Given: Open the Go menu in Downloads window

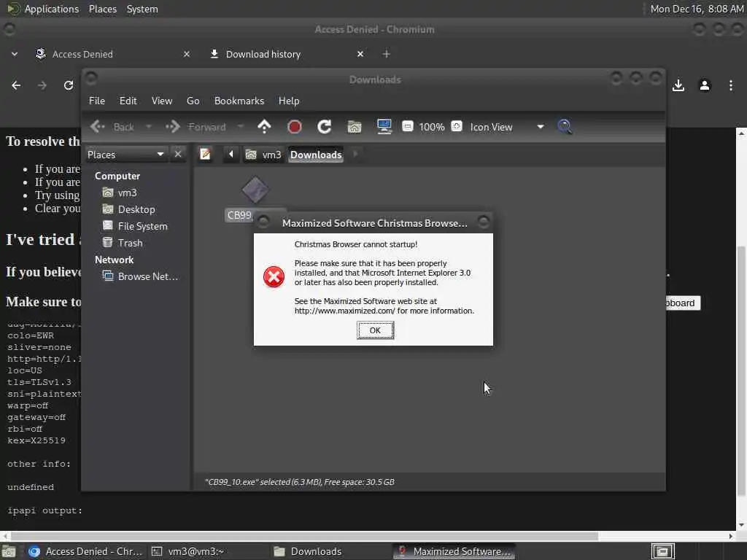Looking at the screenshot, I should pyautogui.click(x=193, y=101).
